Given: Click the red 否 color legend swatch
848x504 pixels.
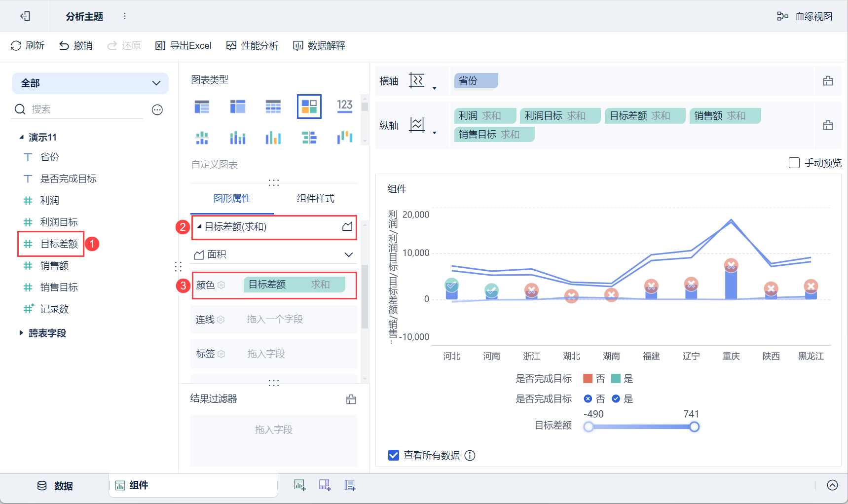Looking at the screenshot, I should (588, 379).
